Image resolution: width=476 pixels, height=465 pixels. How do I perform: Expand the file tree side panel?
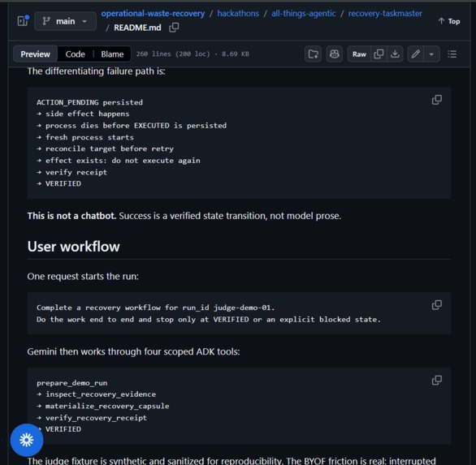tap(23, 21)
